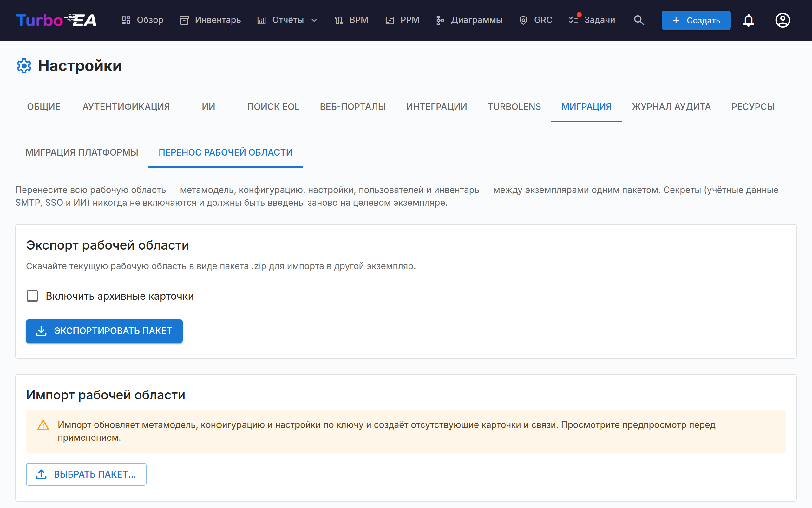Open the ВЕБ-ПОРТАЛЫ tab
The image size is (812, 508).
353,107
